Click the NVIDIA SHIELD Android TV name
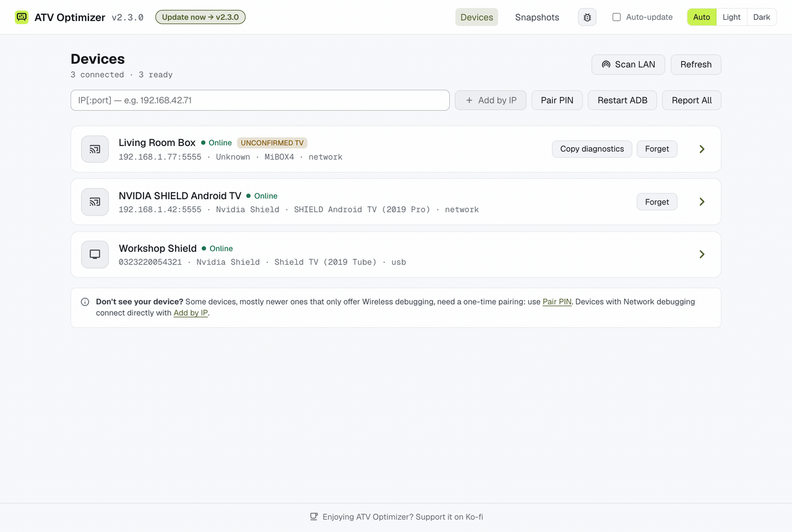Screen dimensions: 792x532 click(180, 195)
